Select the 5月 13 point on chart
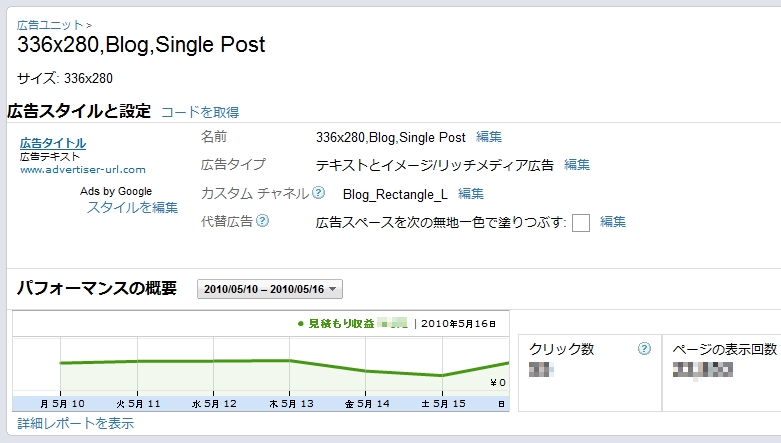The width and height of the screenshot is (781, 443). click(289, 360)
